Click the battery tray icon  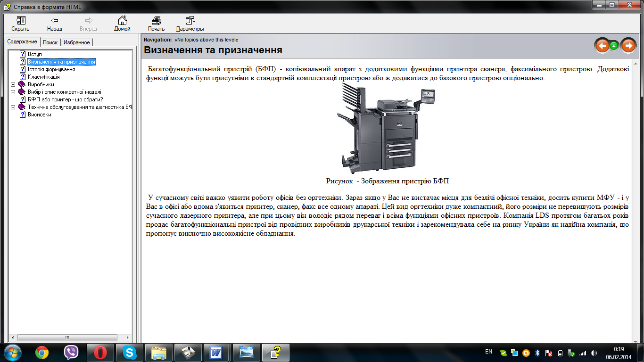pos(560,353)
